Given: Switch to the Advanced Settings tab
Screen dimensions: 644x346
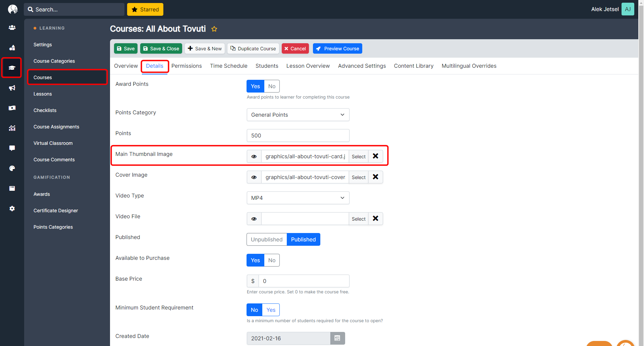Looking at the screenshot, I should click(x=362, y=66).
